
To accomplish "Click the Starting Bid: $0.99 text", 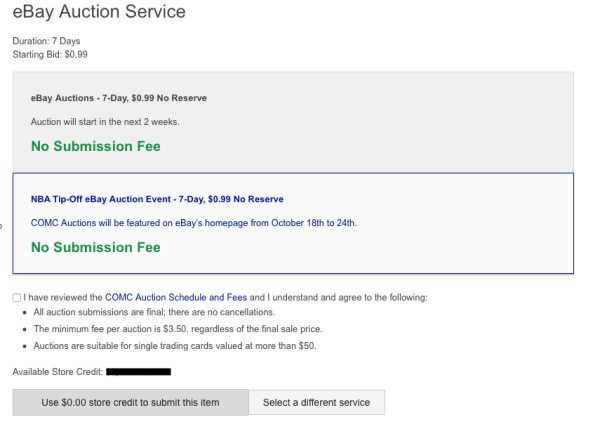I will pos(50,54).
